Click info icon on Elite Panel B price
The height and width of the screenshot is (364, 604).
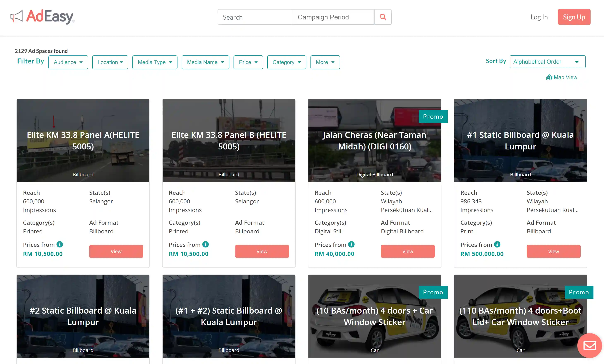[205, 244]
